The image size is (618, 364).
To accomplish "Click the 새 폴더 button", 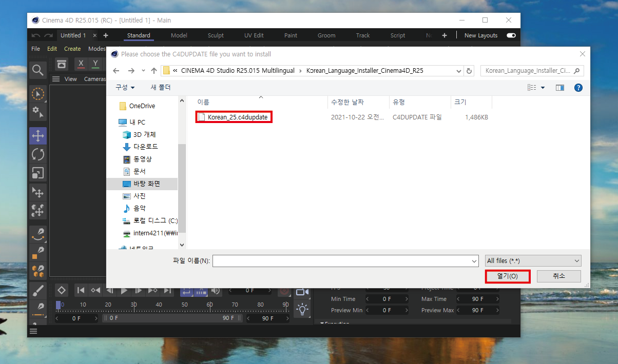I will (x=161, y=88).
